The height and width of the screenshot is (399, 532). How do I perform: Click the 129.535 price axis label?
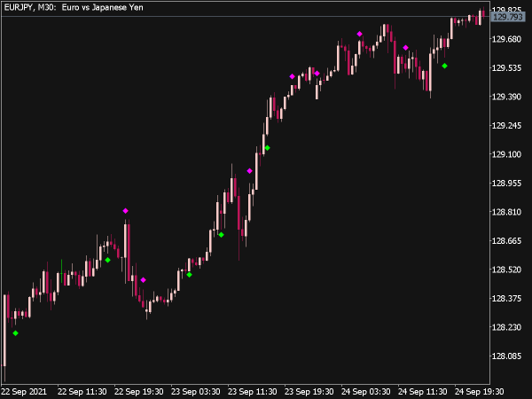(506, 68)
